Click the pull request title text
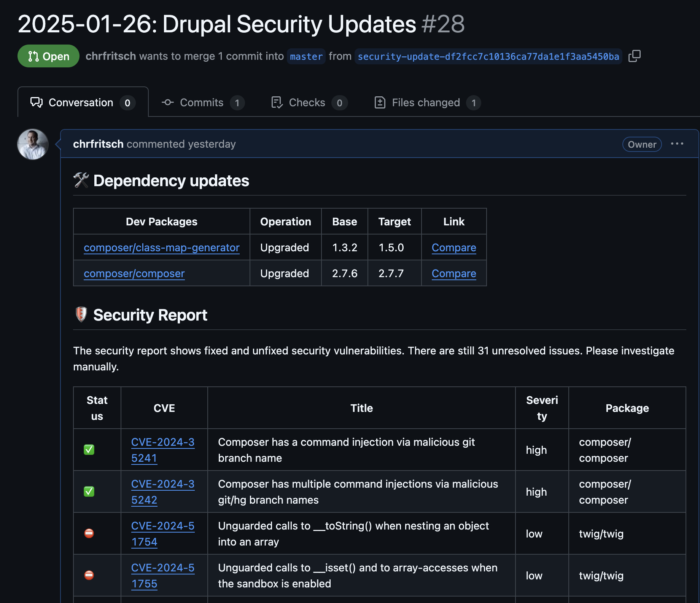This screenshot has height=603, width=700. click(217, 24)
